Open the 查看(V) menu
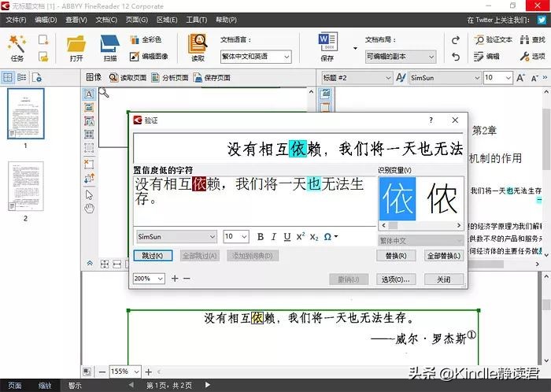 pos(76,20)
